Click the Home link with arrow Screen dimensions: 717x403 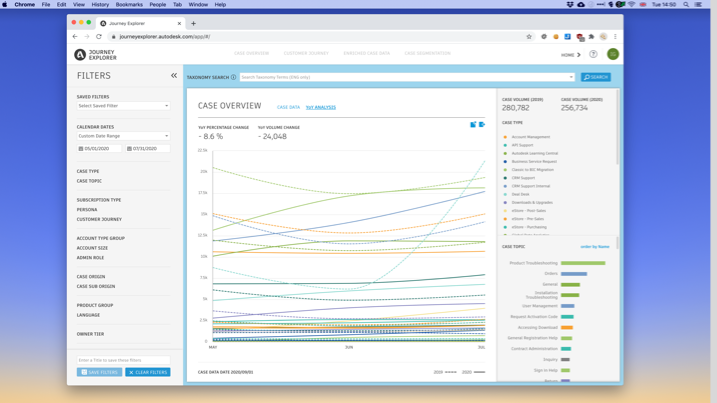pos(571,55)
